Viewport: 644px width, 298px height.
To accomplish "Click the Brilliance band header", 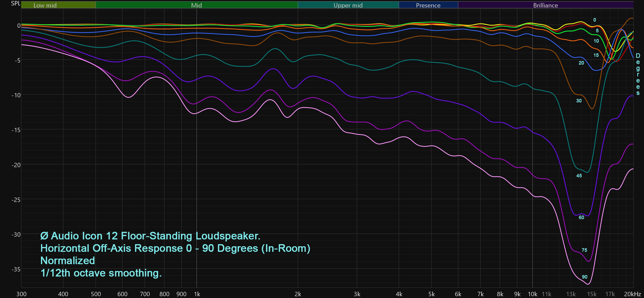I will click(545, 5).
